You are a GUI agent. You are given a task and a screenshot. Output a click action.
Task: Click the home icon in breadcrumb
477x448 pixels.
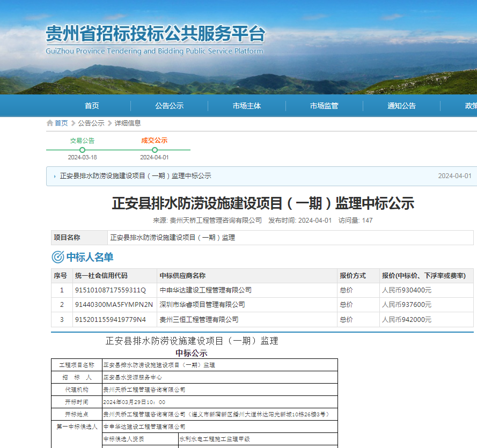pyautogui.click(x=50, y=123)
